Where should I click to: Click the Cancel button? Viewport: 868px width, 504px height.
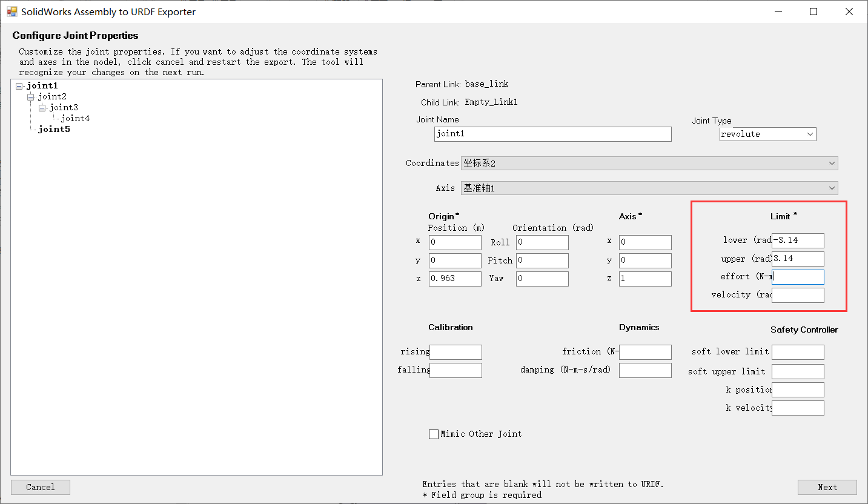[x=41, y=487]
